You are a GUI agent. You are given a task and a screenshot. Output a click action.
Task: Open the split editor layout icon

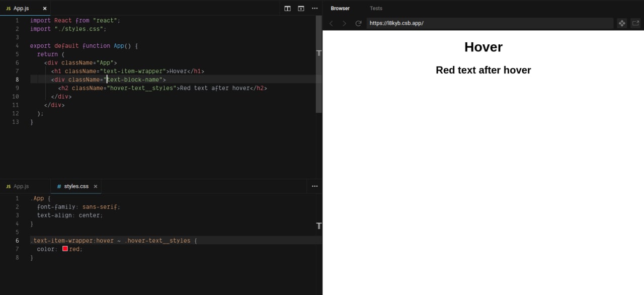(287, 9)
